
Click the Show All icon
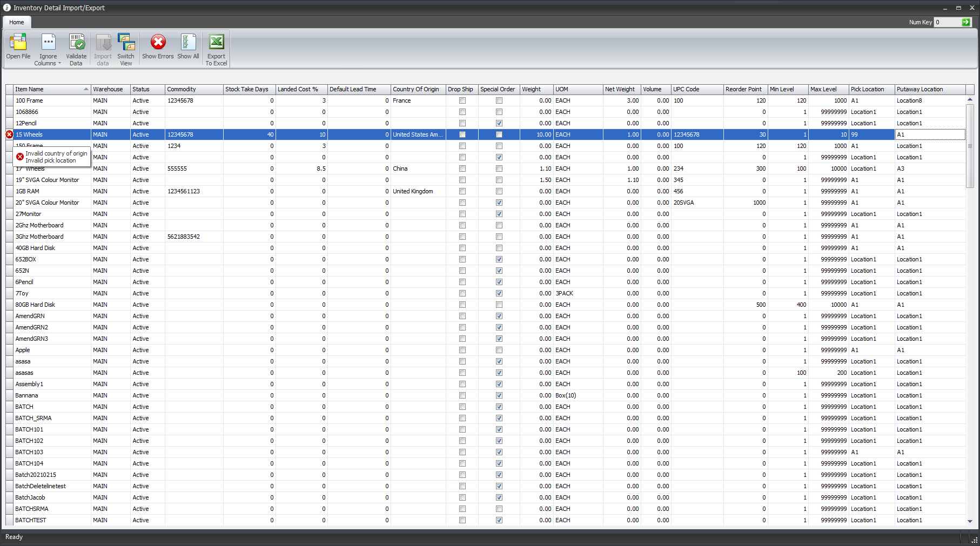(x=188, y=43)
